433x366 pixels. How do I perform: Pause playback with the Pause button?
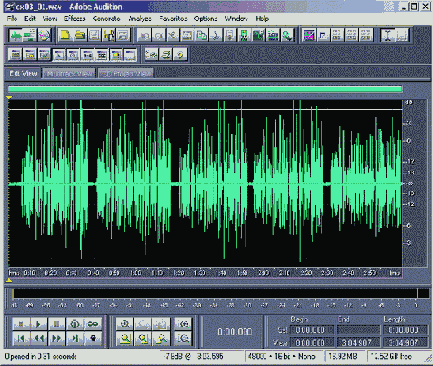tap(57, 324)
